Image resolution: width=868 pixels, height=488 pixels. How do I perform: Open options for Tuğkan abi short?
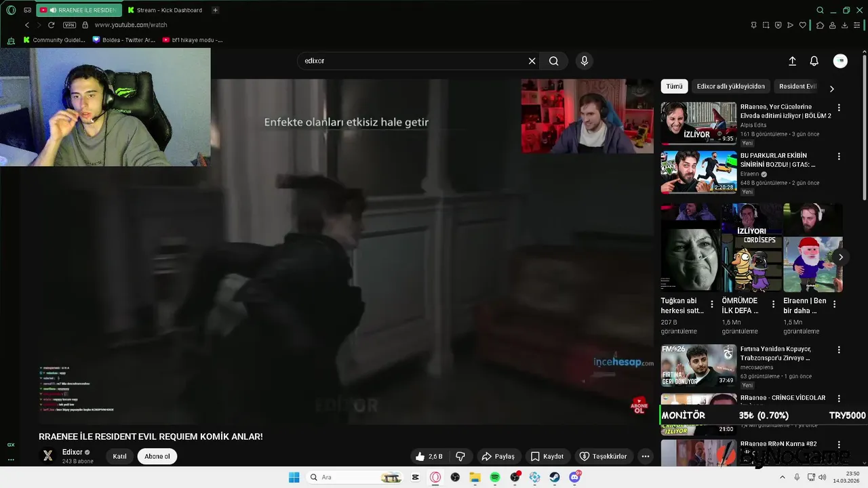[x=711, y=304]
